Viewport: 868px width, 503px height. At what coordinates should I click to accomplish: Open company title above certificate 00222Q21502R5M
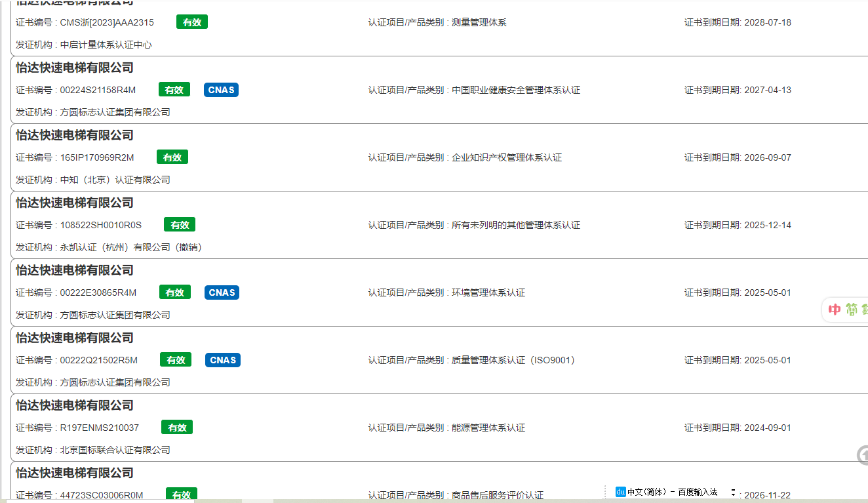coord(75,338)
